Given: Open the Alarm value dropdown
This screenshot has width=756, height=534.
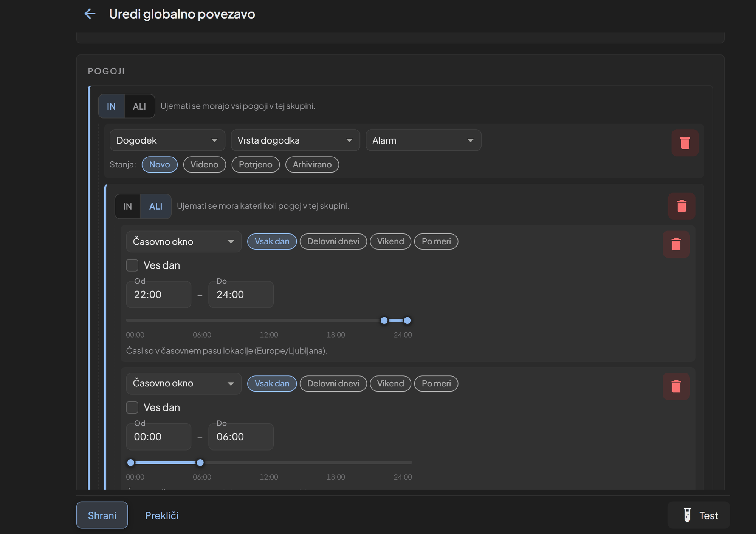Looking at the screenshot, I should click(x=423, y=140).
